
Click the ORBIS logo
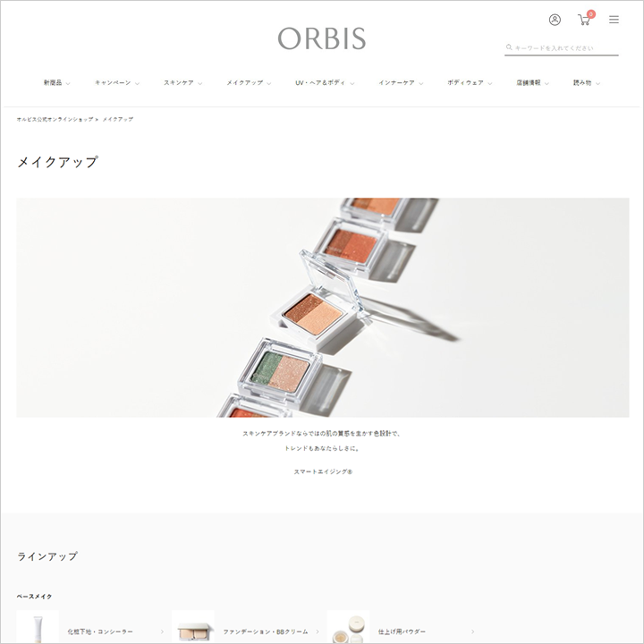pyautogui.click(x=322, y=38)
